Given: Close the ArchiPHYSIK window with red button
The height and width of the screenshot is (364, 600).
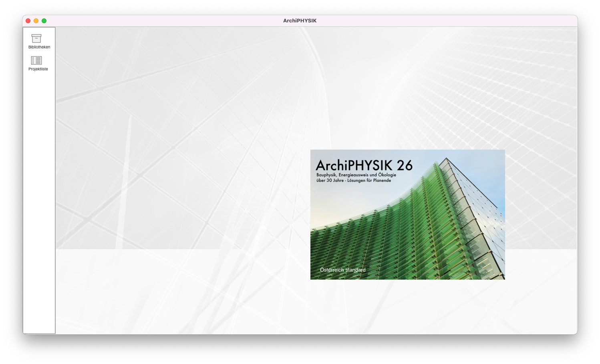Looking at the screenshot, I should pyautogui.click(x=28, y=21).
